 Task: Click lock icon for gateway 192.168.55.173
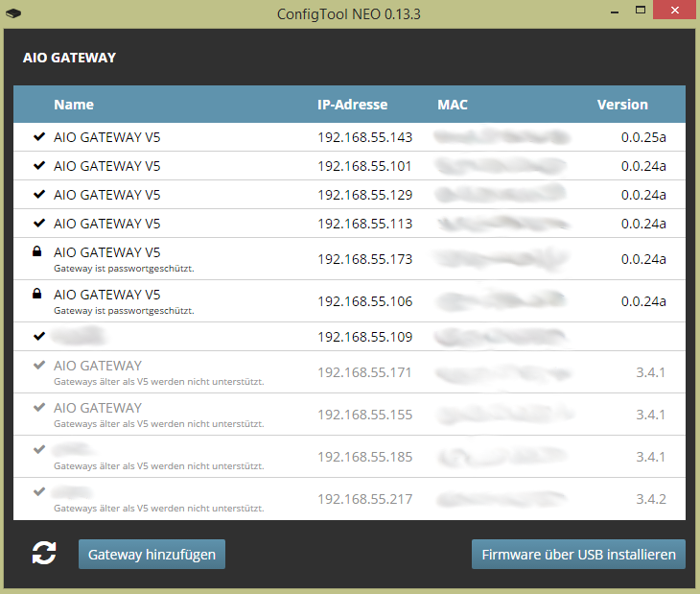[x=37, y=252]
